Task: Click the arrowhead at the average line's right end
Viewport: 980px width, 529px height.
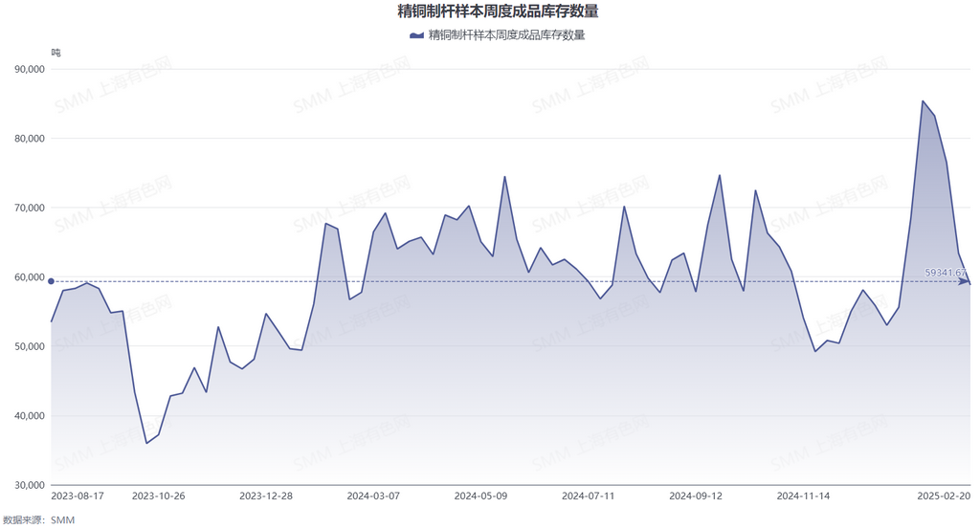Action: (x=965, y=281)
